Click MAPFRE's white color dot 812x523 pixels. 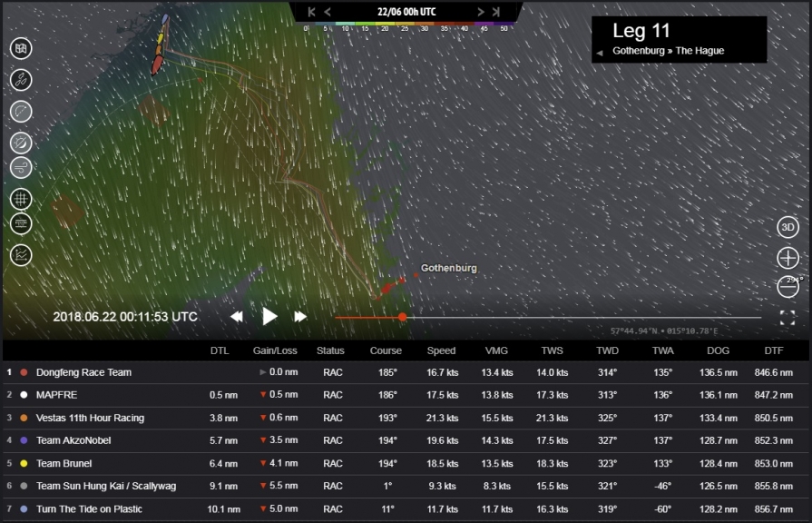pyautogui.click(x=24, y=395)
